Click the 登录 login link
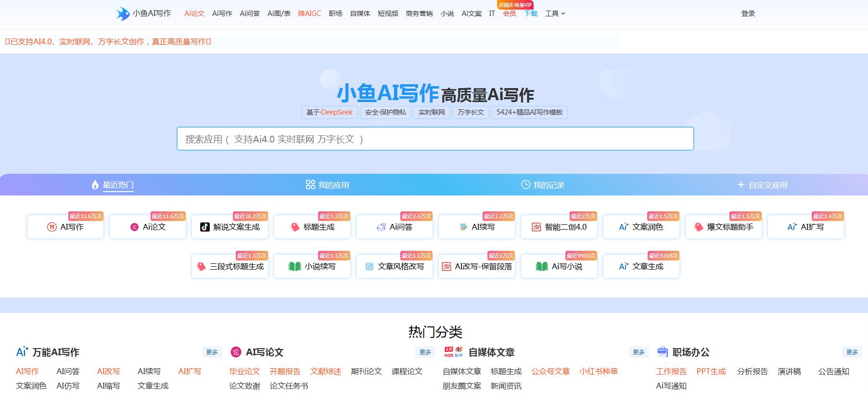868x415 pixels. point(748,13)
